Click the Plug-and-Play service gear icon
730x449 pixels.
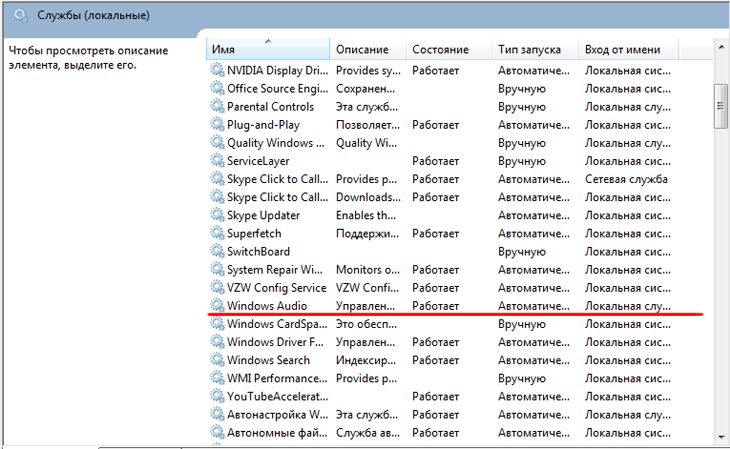tap(217, 125)
